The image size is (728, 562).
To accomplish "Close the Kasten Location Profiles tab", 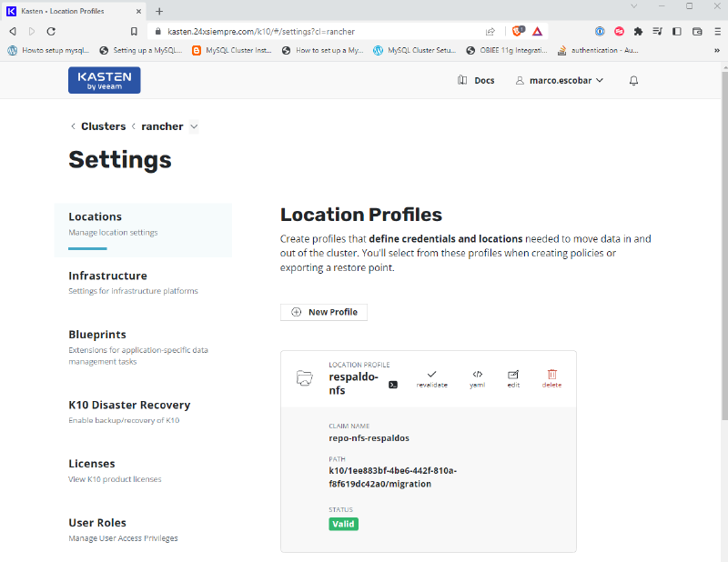I will [x=138, y=11].
